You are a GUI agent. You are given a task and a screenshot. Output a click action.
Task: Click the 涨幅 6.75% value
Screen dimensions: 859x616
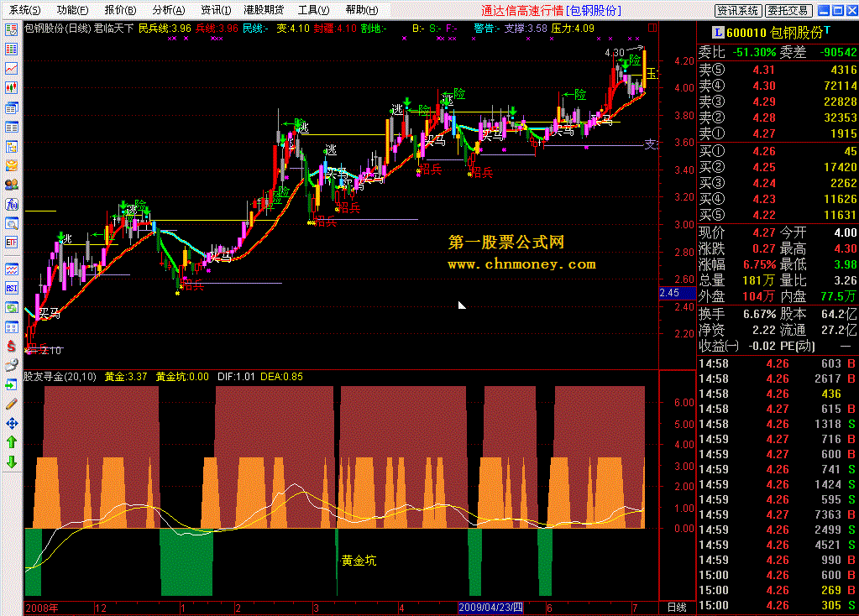click(x=759, y=264)
